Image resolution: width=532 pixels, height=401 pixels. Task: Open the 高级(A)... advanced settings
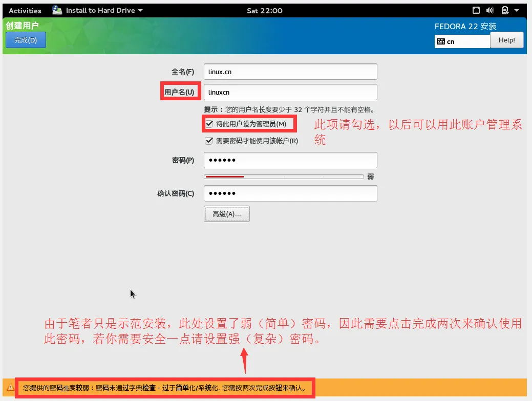(227, 214)
